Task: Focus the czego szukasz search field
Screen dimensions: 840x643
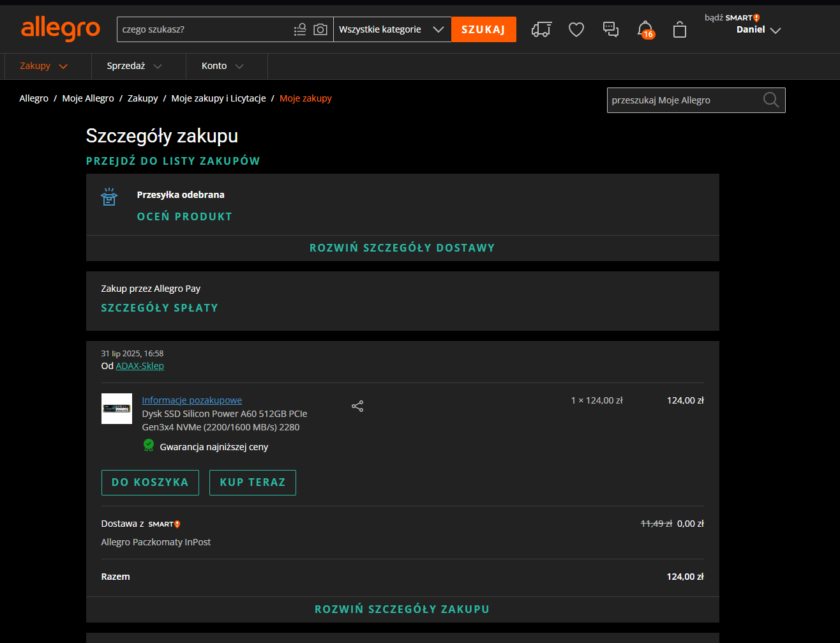Action: 204,29
